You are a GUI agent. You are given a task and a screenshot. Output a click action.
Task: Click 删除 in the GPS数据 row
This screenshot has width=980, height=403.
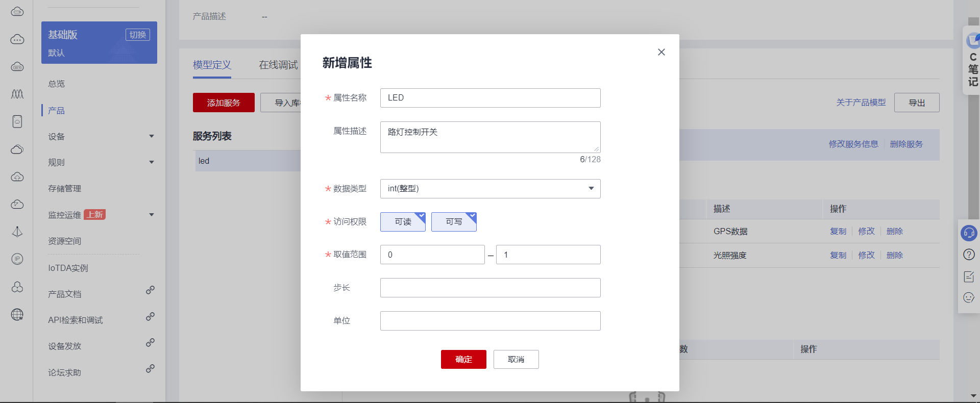(x=895, y=232)
